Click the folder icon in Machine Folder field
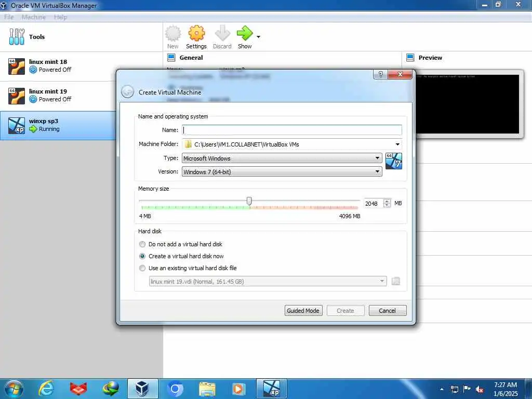Viewport: 532px width, 399px height. tap(188, 144)
